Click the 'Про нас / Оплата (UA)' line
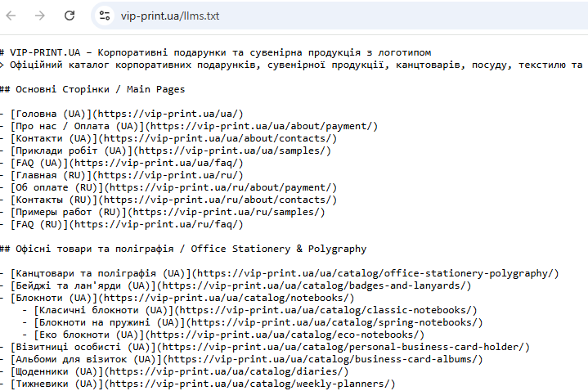This screenshot has width=588, height=391. click(189, 126)
